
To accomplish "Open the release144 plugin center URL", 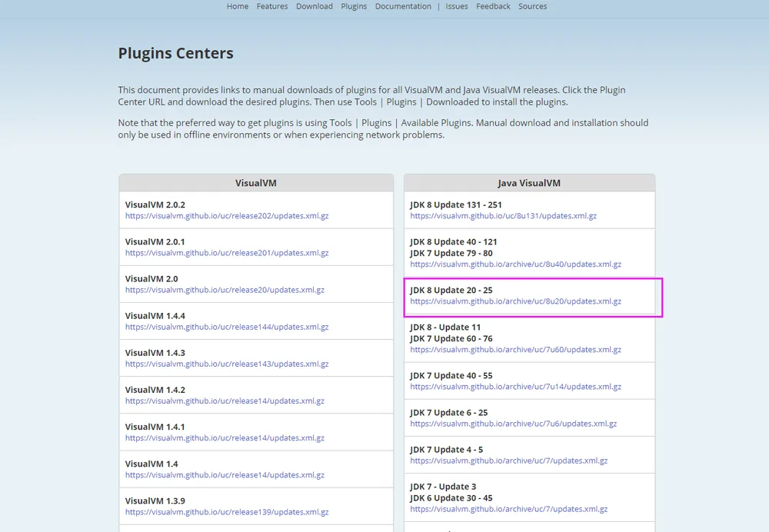I will (227, 327).
